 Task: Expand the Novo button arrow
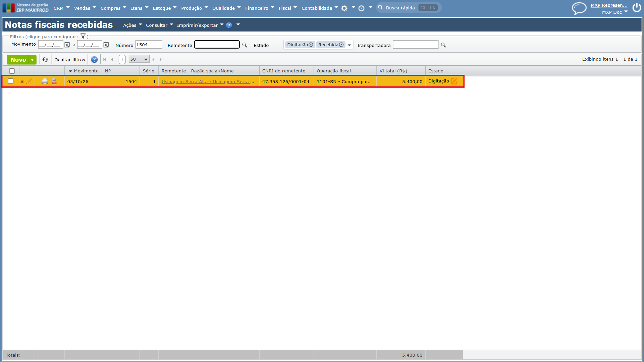[x=32, y=60]
